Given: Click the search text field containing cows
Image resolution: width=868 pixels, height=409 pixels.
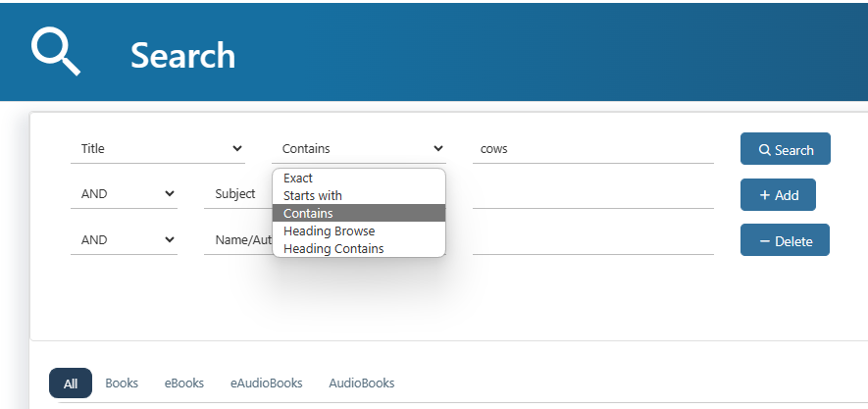Looking at the screenshot, I should tap(592, 149).
